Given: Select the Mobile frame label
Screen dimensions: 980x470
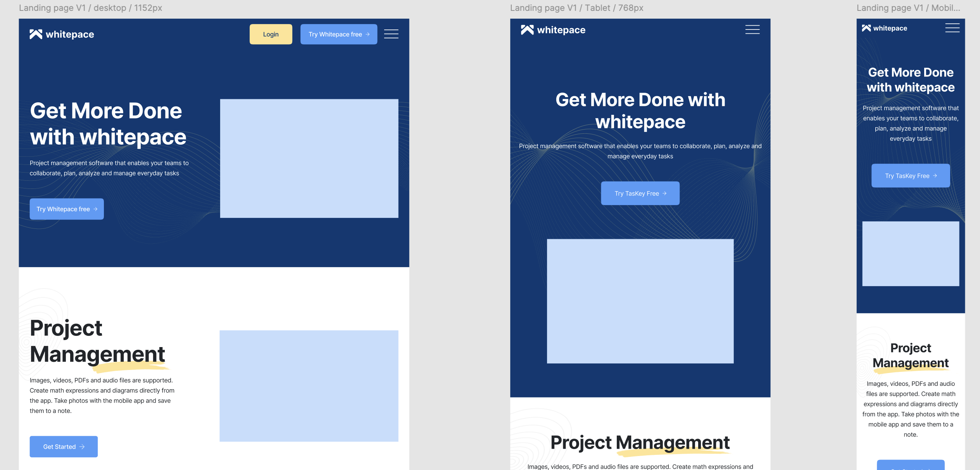Looking at the screenshot, I should (x=908, y=8).
